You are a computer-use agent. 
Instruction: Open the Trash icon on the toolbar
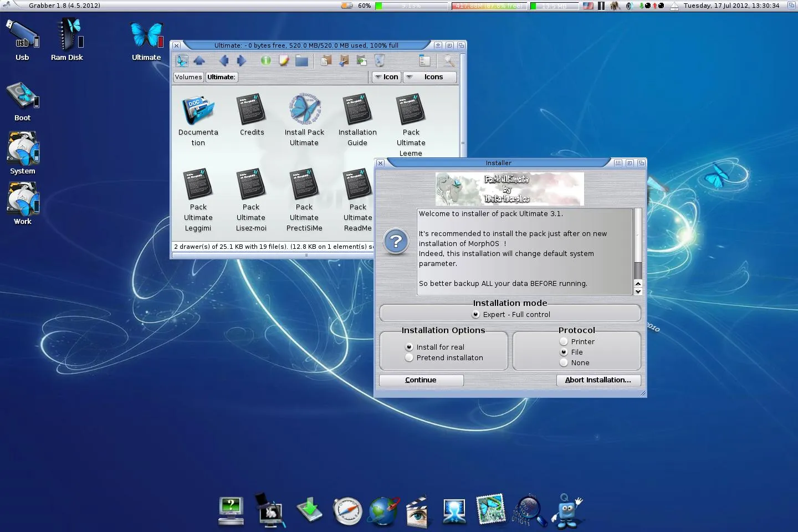[380, 61]
